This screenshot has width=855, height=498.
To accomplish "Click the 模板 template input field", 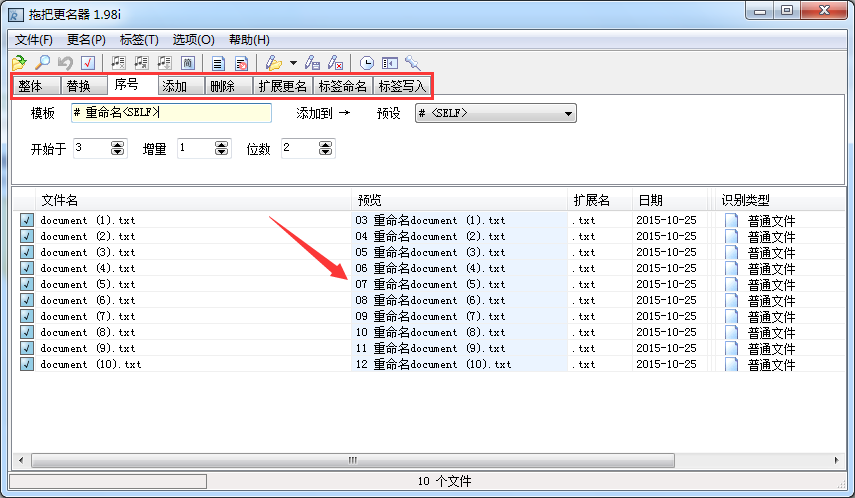I will (x=171, y=112).
